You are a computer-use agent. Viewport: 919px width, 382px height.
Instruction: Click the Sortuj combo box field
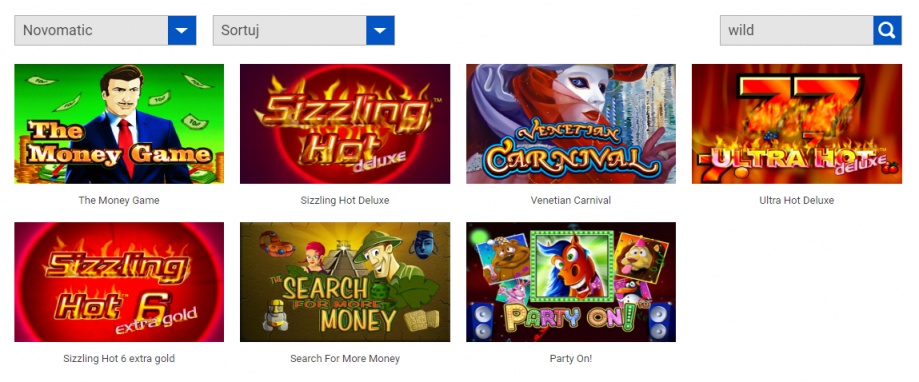[x=304, y=30]
